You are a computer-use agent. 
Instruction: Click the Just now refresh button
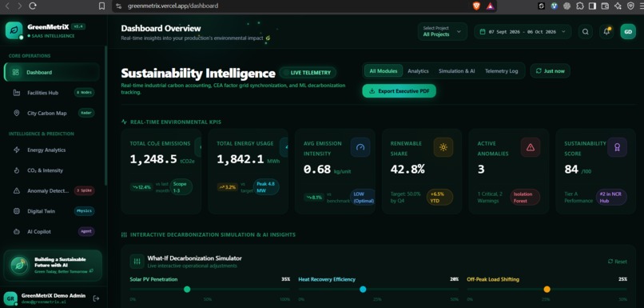[x=550, y=70]
